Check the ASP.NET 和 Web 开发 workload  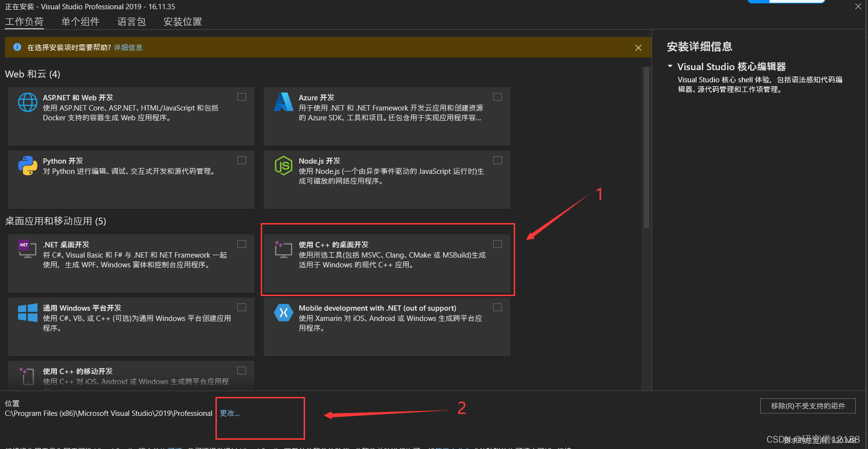[x=242, y=97]
